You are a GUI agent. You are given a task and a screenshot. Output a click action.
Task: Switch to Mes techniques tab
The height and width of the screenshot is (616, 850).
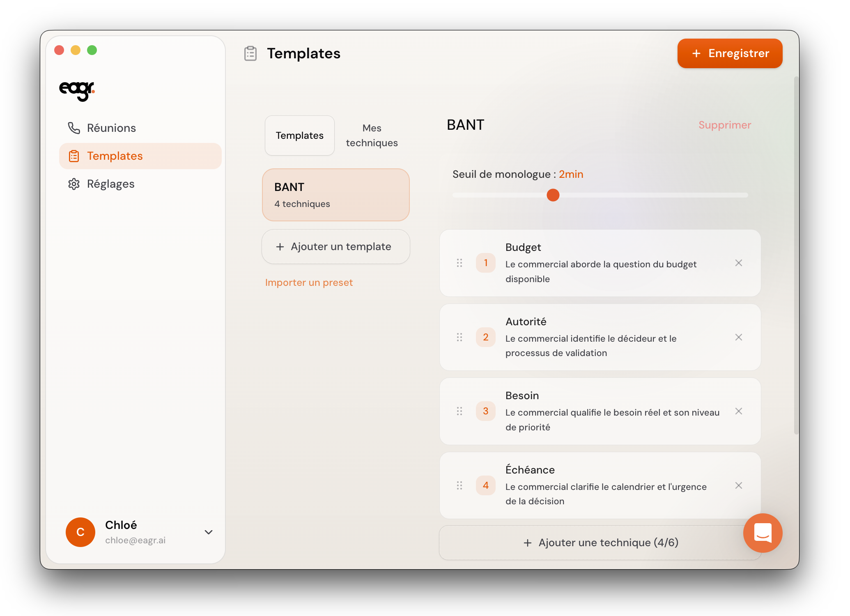pos(372,136)
